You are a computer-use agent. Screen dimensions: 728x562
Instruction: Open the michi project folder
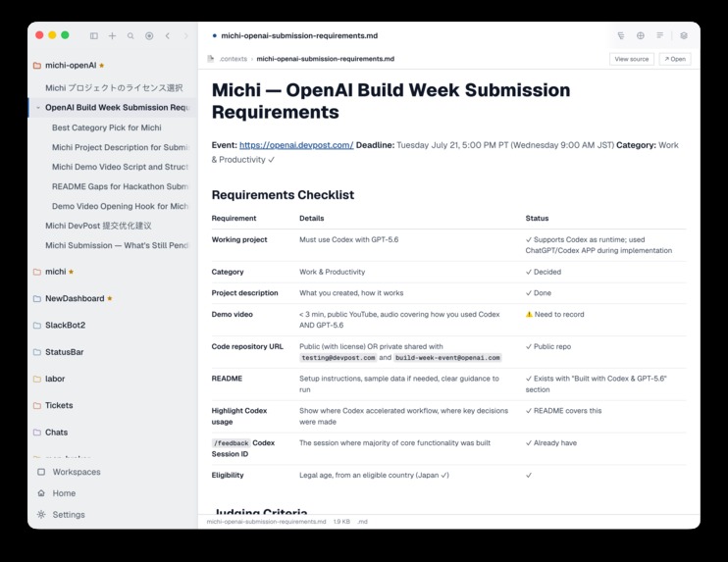55,272
